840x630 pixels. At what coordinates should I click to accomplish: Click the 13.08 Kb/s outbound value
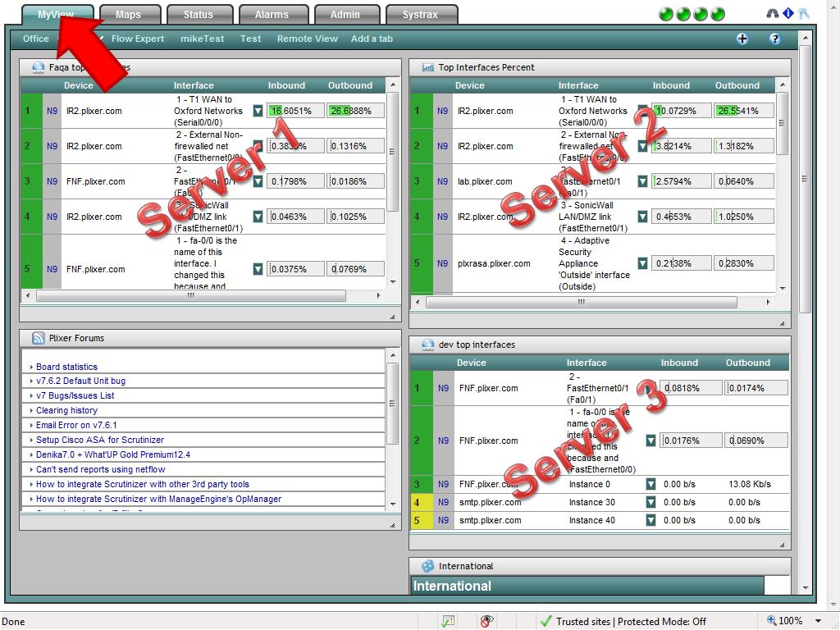(750, 484)
